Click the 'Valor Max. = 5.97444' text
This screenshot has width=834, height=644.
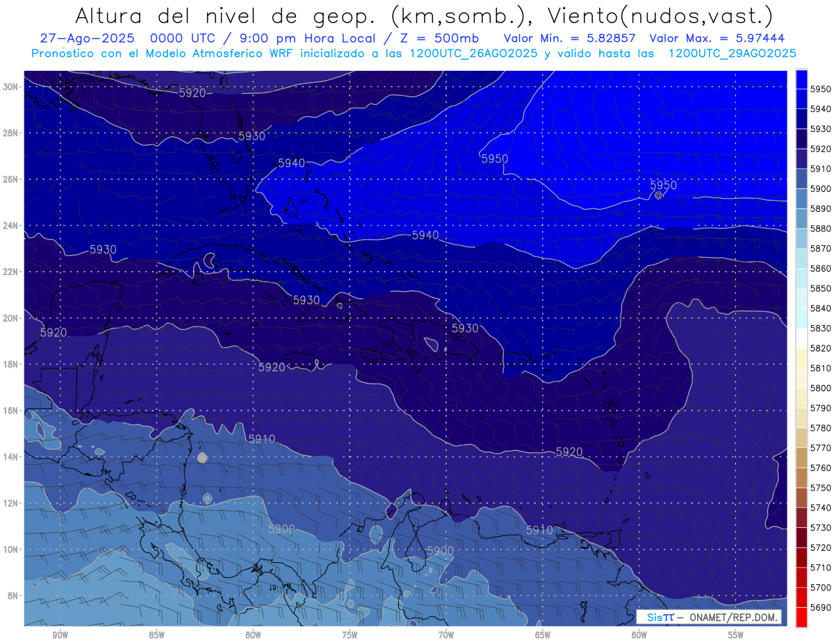coord(717,38)
